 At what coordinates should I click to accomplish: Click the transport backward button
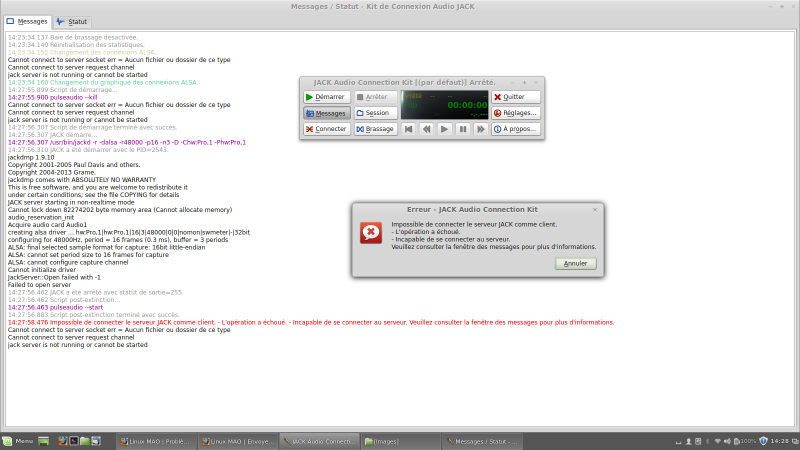point(427,129)
